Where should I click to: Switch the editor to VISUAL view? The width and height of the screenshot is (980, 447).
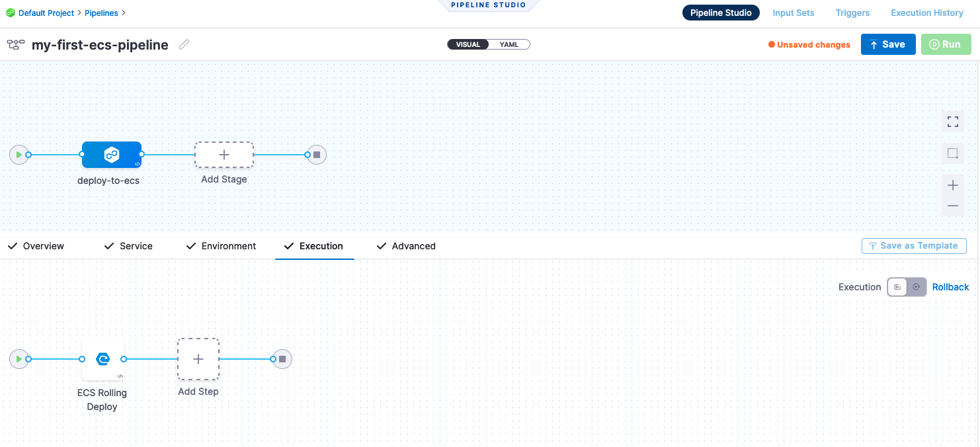pos(468,44)
